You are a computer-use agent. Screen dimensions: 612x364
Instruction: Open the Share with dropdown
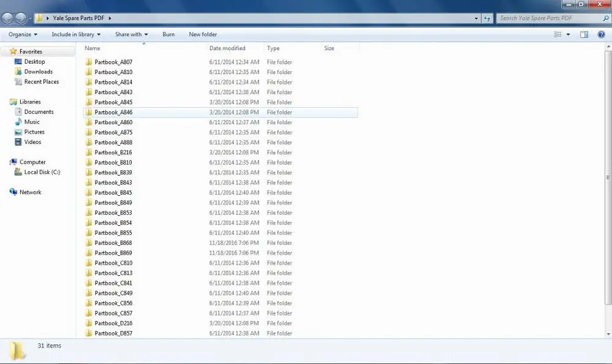click(132, 34)
